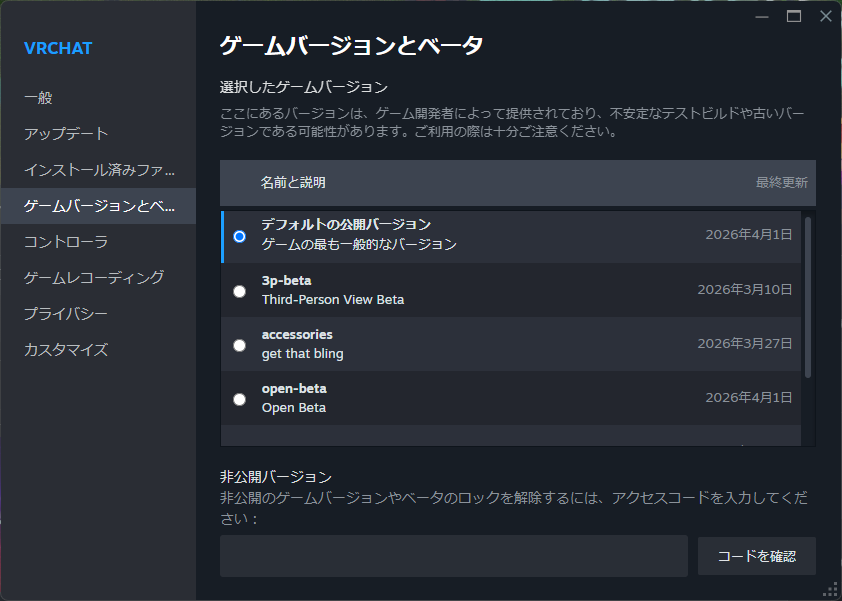Open the コントローラ settings tab
Screen dimensions: 842x601
point(66,242)
